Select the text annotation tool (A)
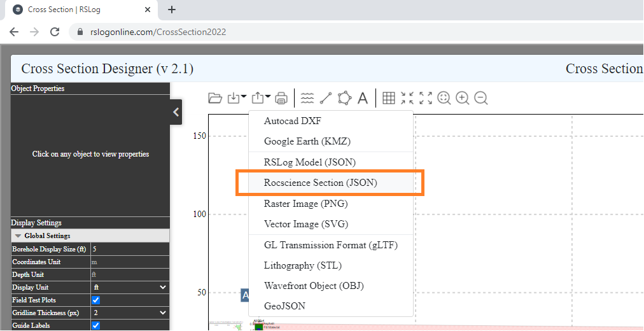Image resolution: width=644 pixels, height=331 pixels. tap(362, 98)
